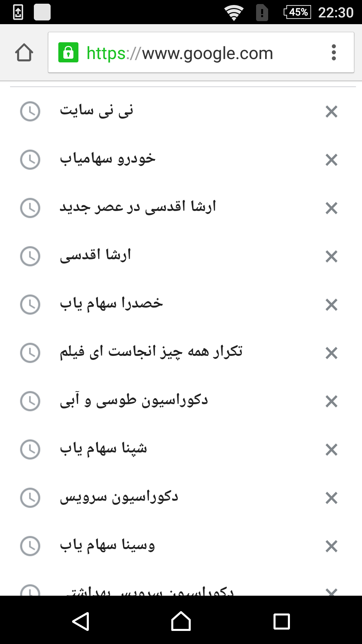
Task: Tap the clock icon beside 'خودرو سهامیاب'
Action: [30, 160]
